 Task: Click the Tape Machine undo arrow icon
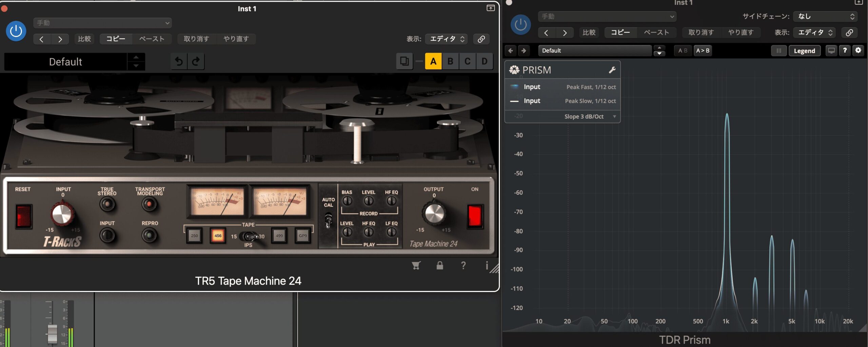(x=179, y=61)
